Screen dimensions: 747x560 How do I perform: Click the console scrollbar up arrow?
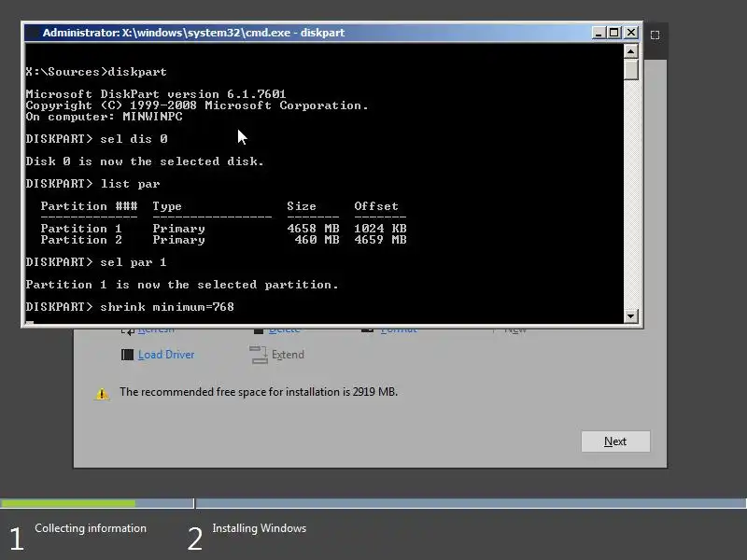coord(631,51)
